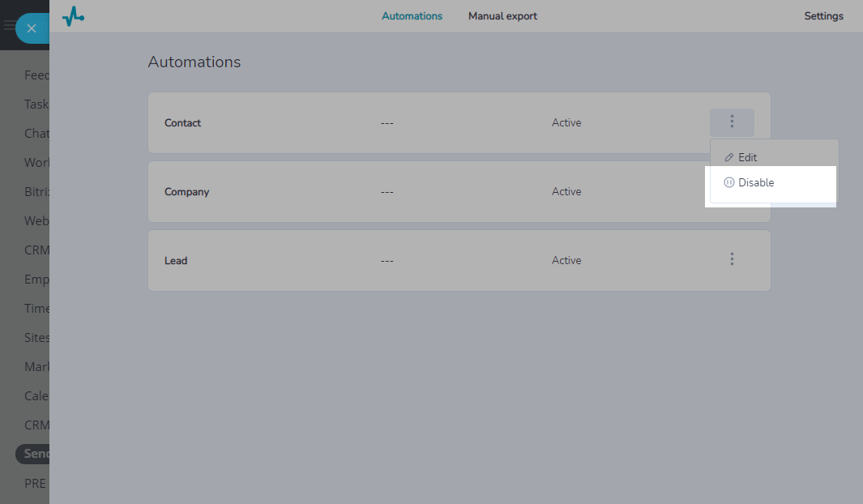Click the pencil Edit option
Viewport: 863px width, 504px height.
tap(741, 157)
